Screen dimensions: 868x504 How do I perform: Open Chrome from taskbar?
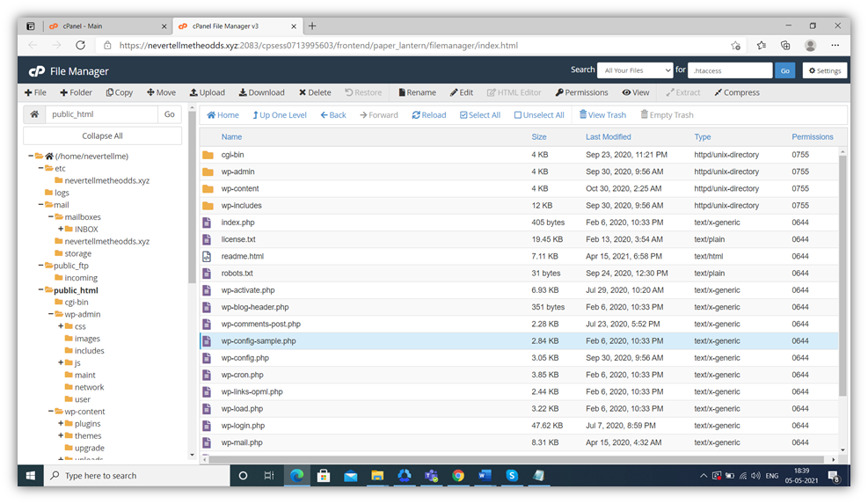click(458, 476)
